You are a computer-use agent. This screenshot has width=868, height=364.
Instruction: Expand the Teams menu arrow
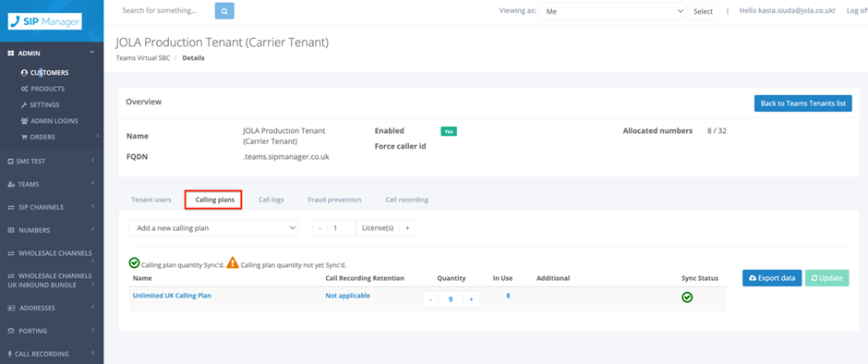tap(93, 183)
